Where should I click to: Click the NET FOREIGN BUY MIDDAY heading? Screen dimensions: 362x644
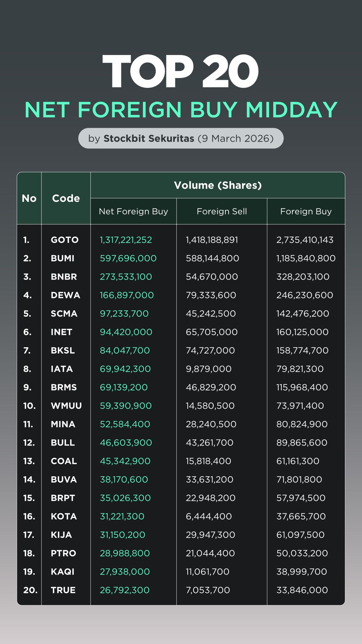tap(181, 110)
